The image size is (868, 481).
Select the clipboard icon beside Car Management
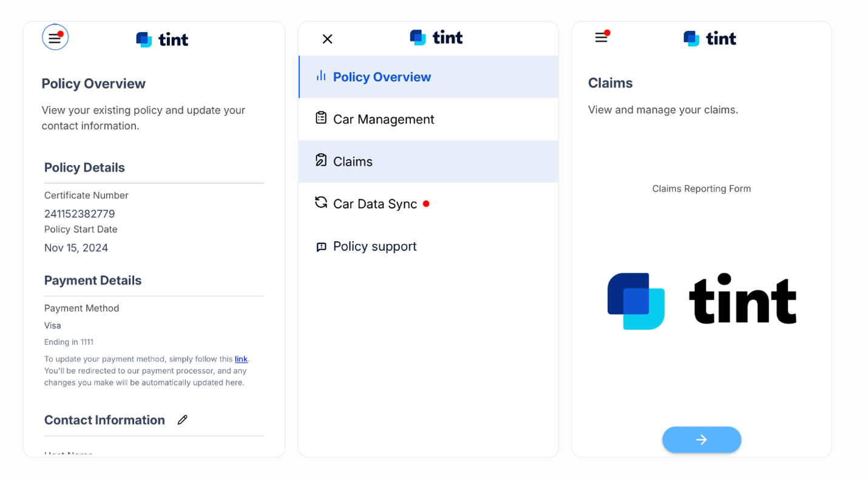(x=321, y=119)
